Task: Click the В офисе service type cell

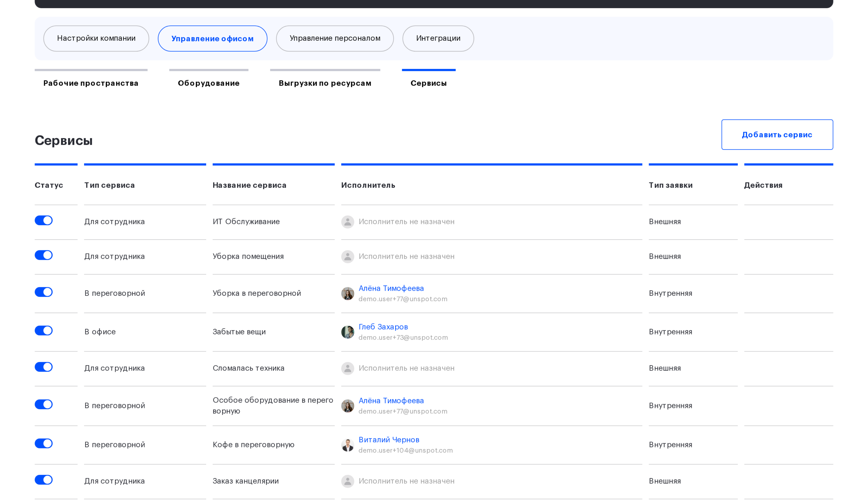Action: pos(100,332)
